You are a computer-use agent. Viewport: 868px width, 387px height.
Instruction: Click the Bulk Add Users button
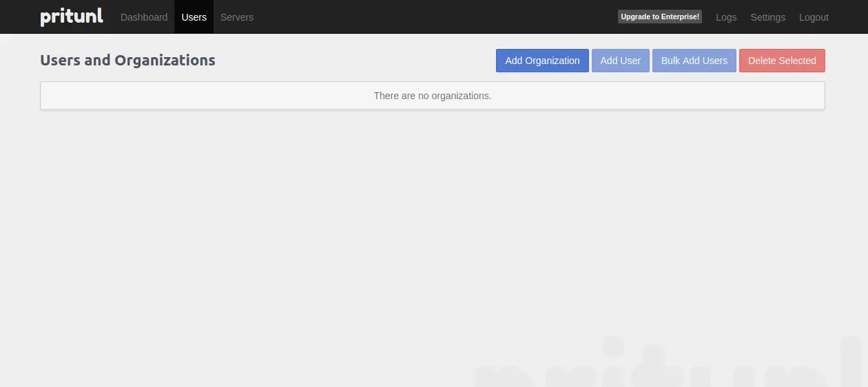tap(694, 61)
